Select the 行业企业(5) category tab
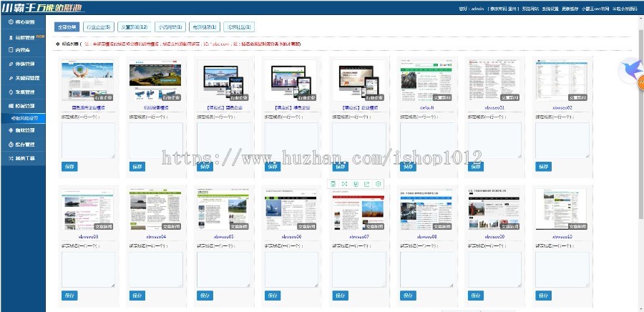Viewport: 644px width, 312px height. point(98,27)
